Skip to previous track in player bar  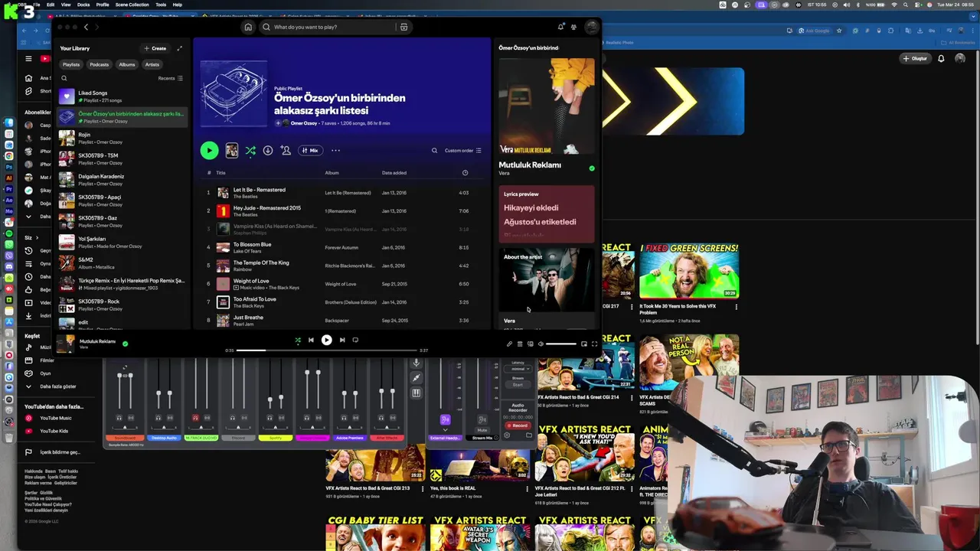311,340
